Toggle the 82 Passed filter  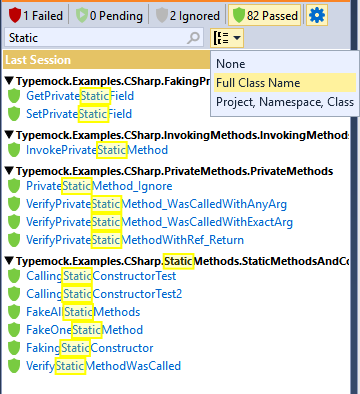[x=265, y=15]
